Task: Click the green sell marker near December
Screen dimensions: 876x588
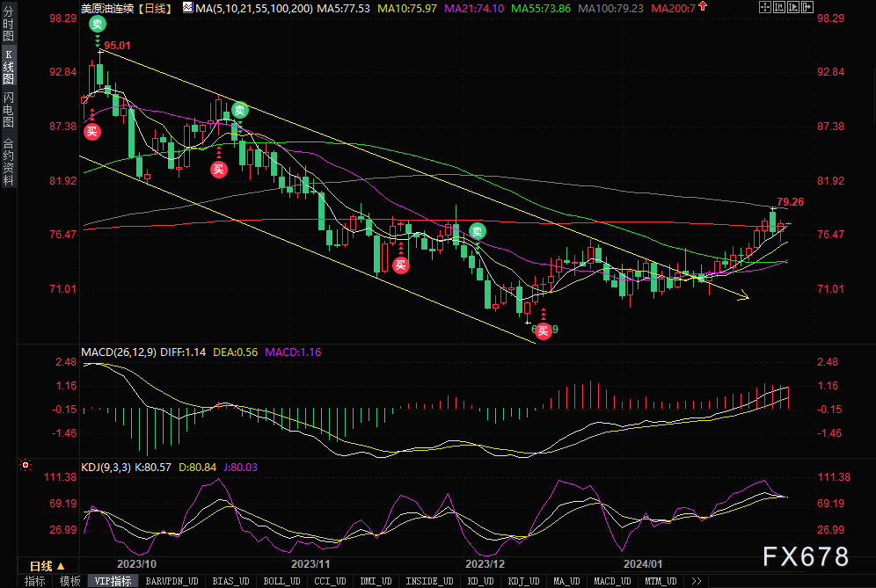Action: pyautogui.click(x=477, y=231)
